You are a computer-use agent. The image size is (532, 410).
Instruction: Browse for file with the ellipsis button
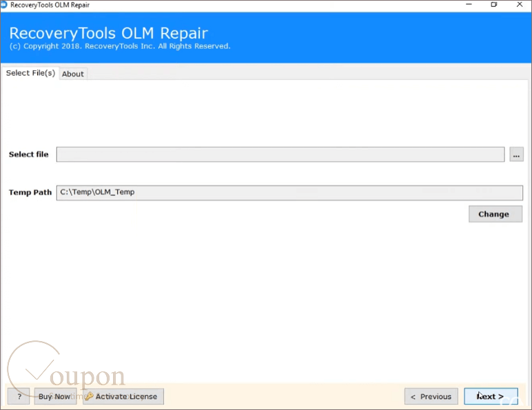point(516,154)
